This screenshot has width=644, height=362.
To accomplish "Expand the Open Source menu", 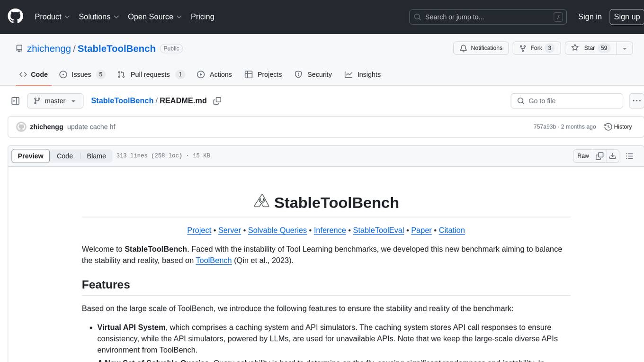I will [x=155, y=17].
